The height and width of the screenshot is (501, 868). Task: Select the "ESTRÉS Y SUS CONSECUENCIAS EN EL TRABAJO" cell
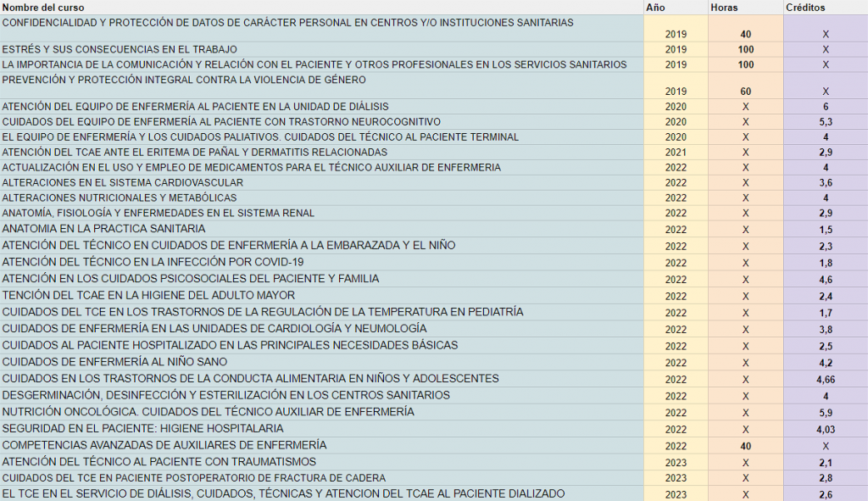pyautogui.click(x=120, y=49)
